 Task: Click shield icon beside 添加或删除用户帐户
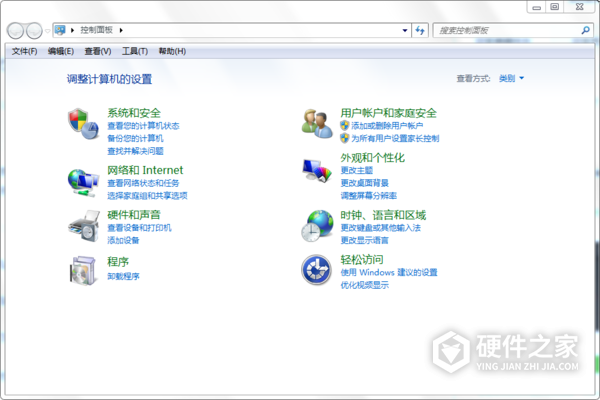pos(344,125)
